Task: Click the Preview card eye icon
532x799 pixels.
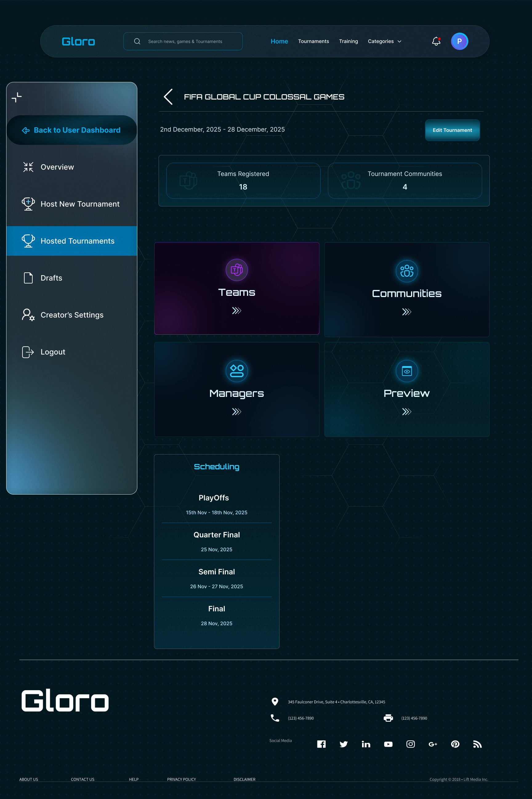Action: (407, 371)
